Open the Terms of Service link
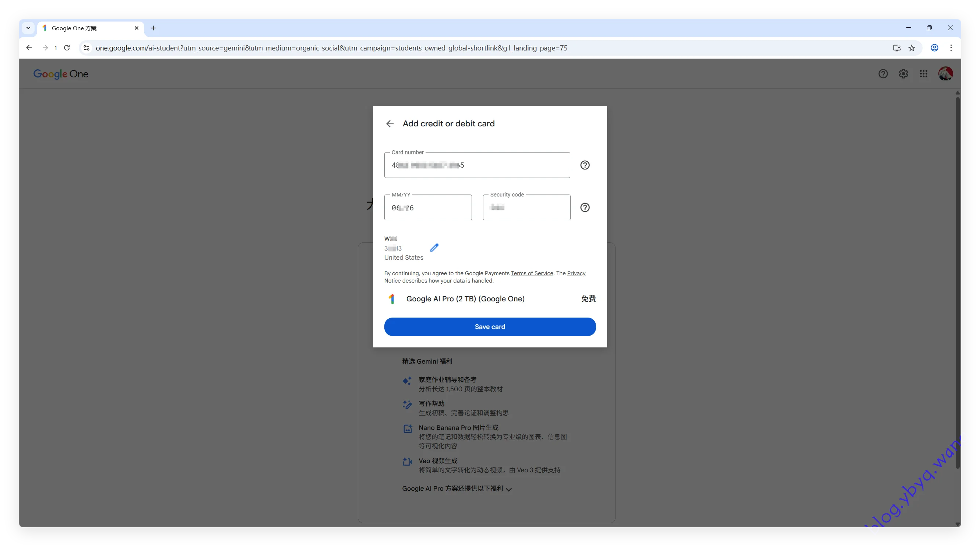Screen dimensions: 980x546 pos(532,273)
